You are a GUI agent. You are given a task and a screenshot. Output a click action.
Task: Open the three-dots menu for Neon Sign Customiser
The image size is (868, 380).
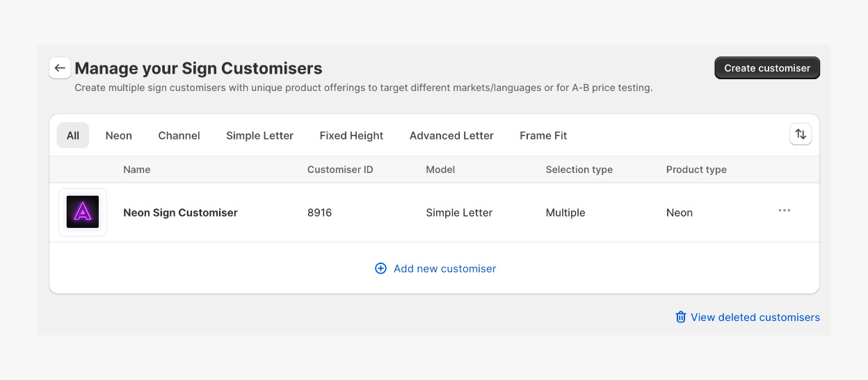(x=784, y=210)
